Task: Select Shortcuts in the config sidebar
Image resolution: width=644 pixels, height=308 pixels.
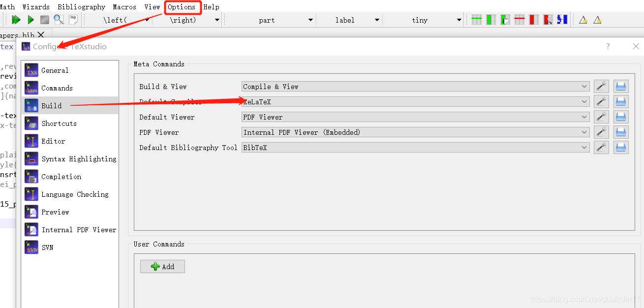Action: [70, 123]
